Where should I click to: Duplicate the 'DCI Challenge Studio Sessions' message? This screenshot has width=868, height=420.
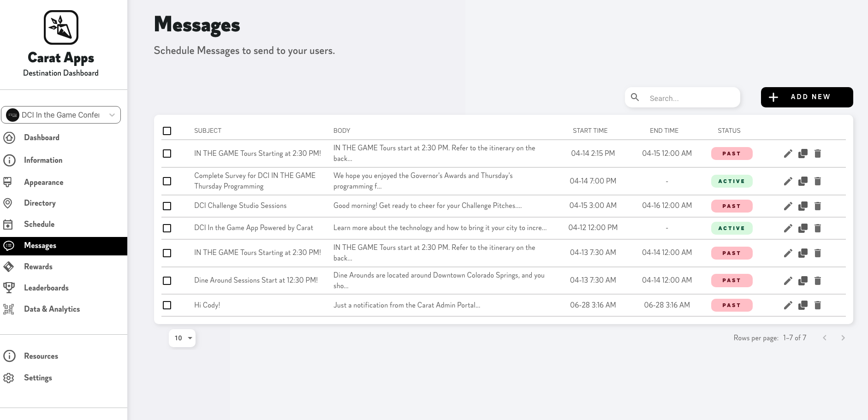(803, 206)
